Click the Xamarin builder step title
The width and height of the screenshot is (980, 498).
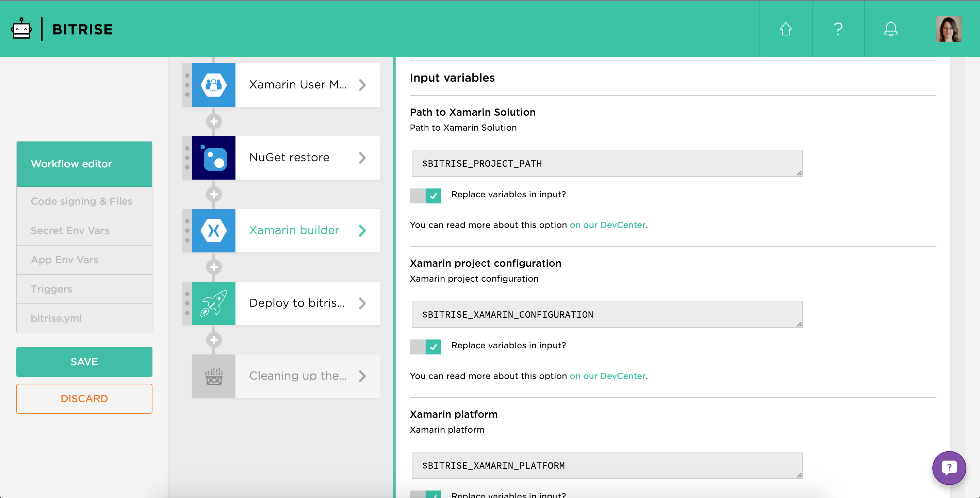coord(294,231)
